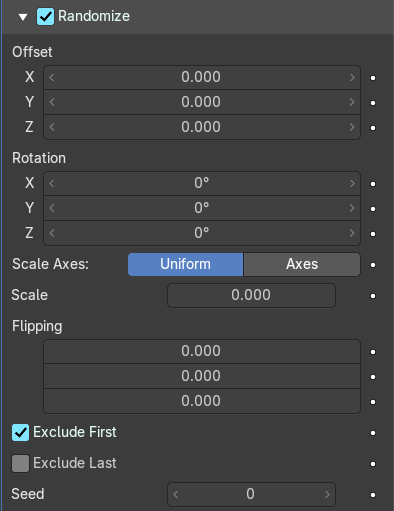Increase Rotation Y value arrow

[x=352, y=208]
